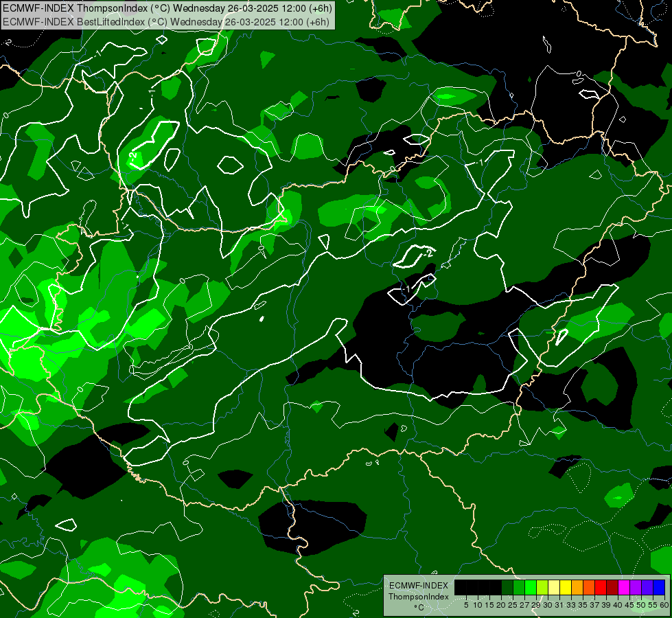This screenshot has height=618, width=672.
Task: Click the ThompsonIndex label in the legend
Action: pyautogui.click(x=419, y=597)
